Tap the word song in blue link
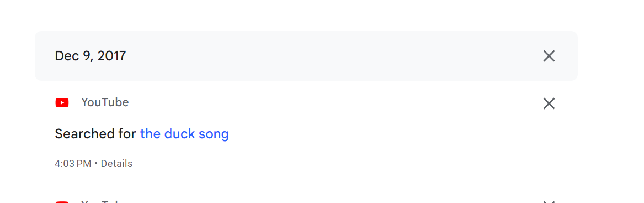Viewport: 644px width, 203px height. [x=214, y=134]
